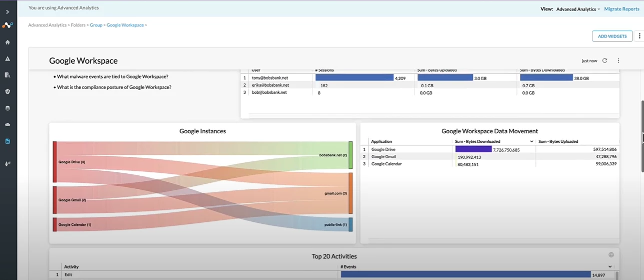Click the Sum - Bytes Uploaded header in Data Movement
644x280 pixels.
[x=558, y=142]
